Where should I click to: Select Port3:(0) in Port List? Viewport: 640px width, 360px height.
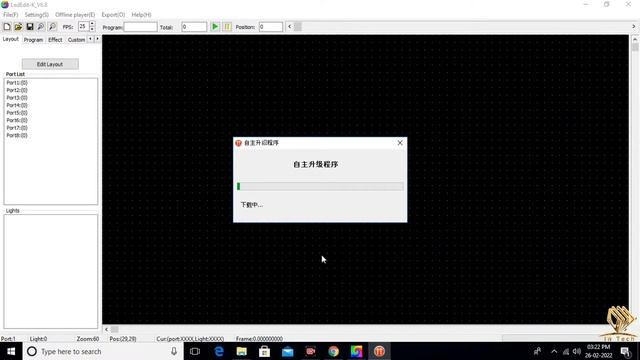coord(17,98)
